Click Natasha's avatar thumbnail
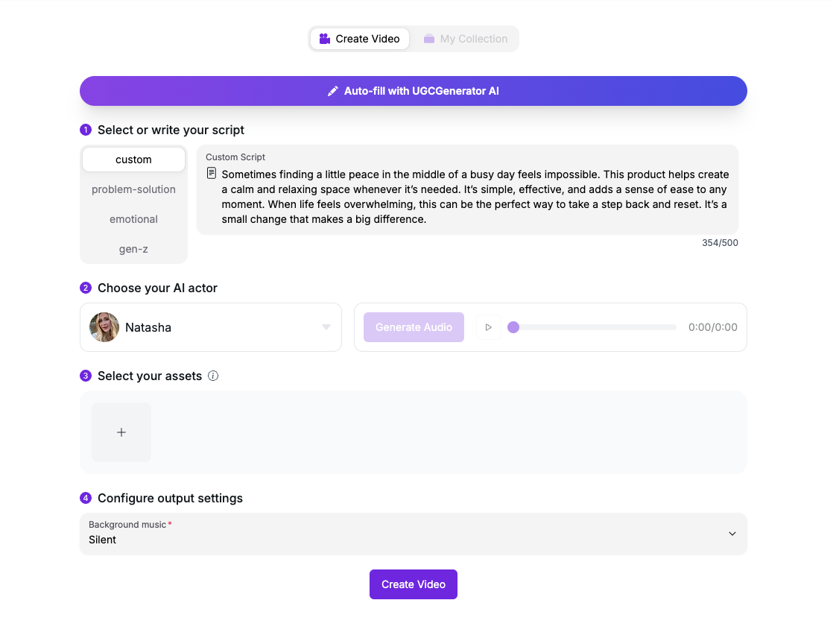The width and height of the screenshot is (833, 644). [x=104, y=327]
